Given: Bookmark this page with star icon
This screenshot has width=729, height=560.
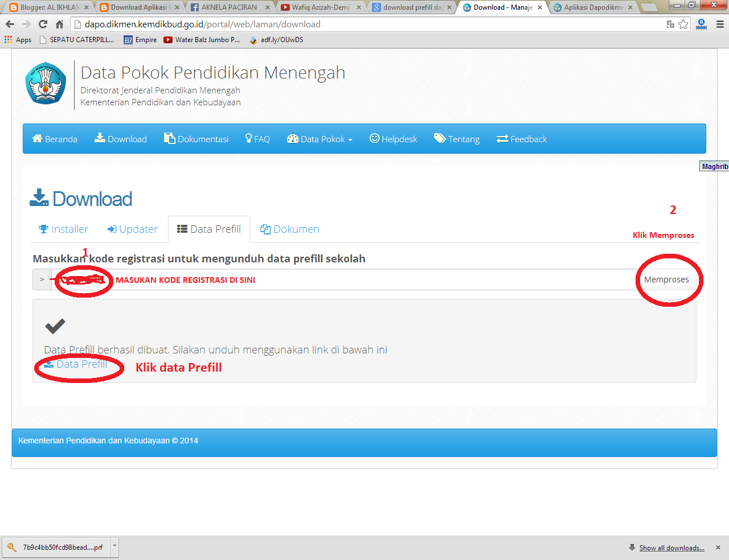Looking at the screenshot, I should click(683, 24).
